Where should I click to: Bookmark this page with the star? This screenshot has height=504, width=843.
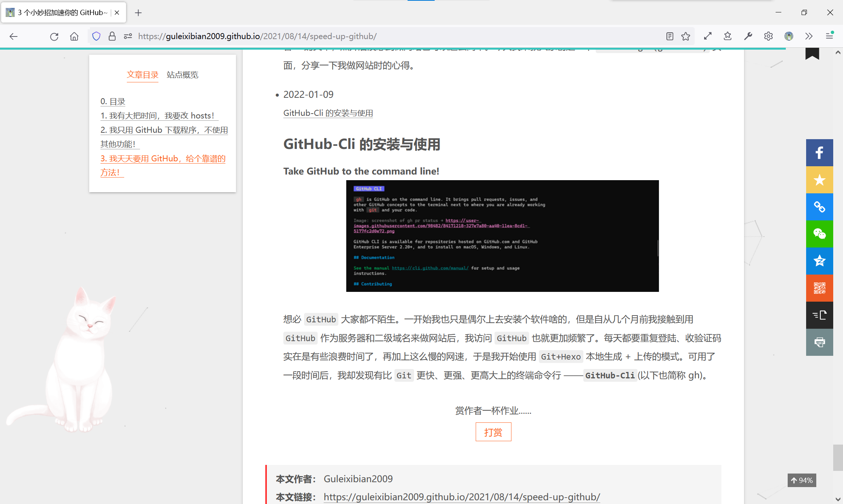(686, 36)
